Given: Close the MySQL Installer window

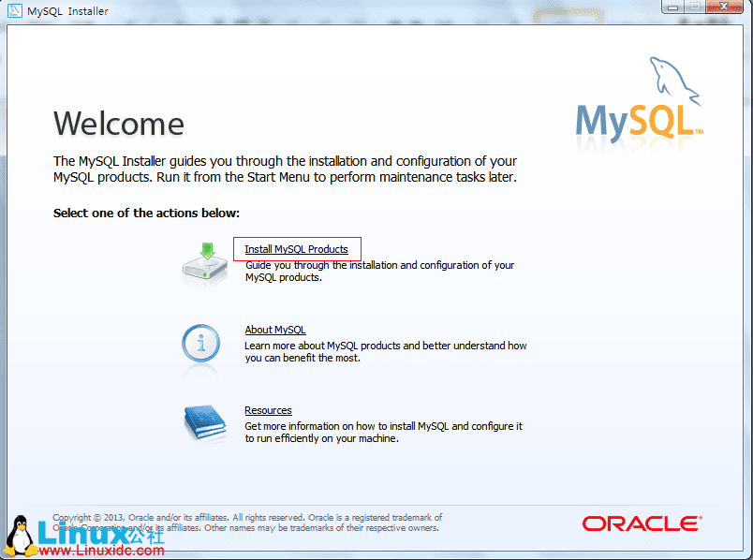Looking at the screenshot, I should 723,7.
